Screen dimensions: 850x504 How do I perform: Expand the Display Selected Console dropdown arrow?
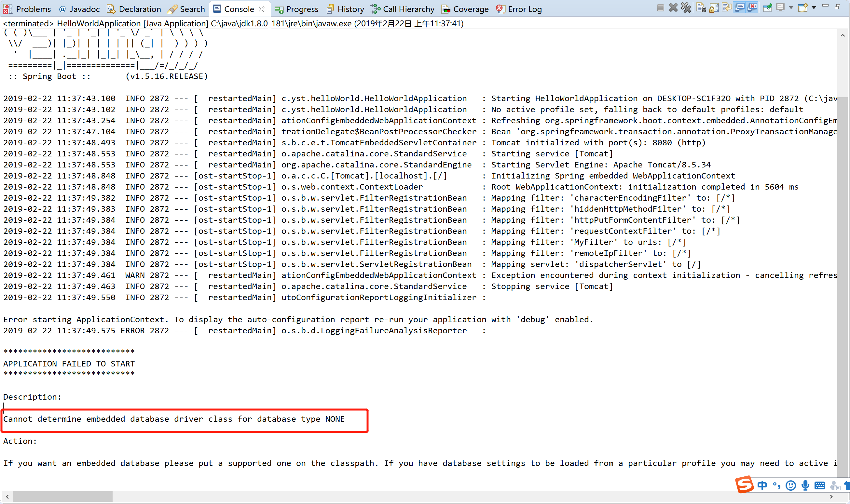click(791, 8)
